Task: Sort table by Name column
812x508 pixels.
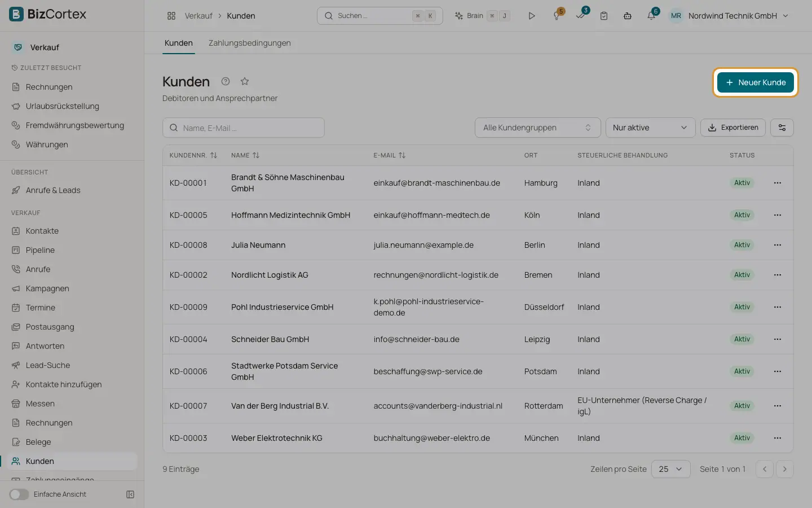Action: [x=245, y=155]
